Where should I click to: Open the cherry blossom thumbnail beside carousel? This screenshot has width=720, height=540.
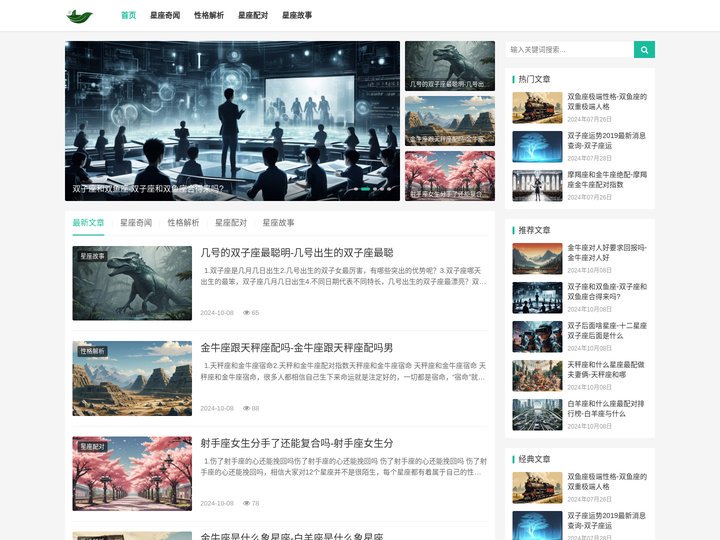(x=450, y=176)
